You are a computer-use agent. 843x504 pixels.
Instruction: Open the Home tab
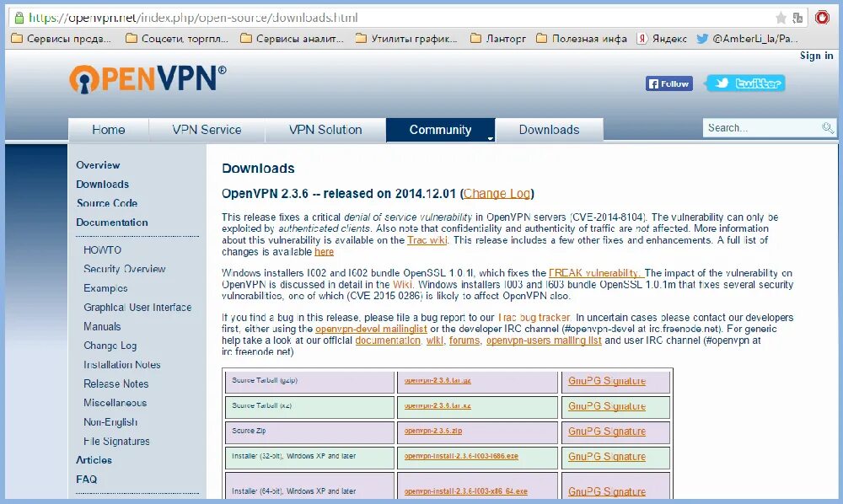(109, 130)
